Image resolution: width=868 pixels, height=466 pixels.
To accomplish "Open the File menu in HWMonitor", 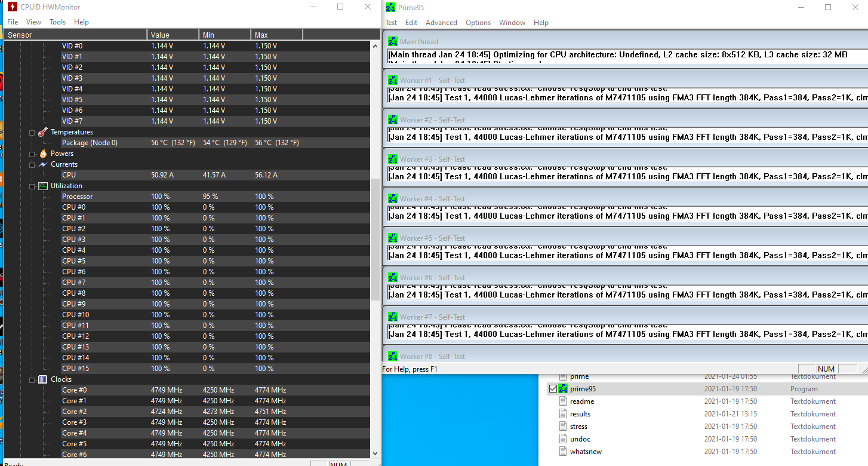I will click(x=13, y=22).
